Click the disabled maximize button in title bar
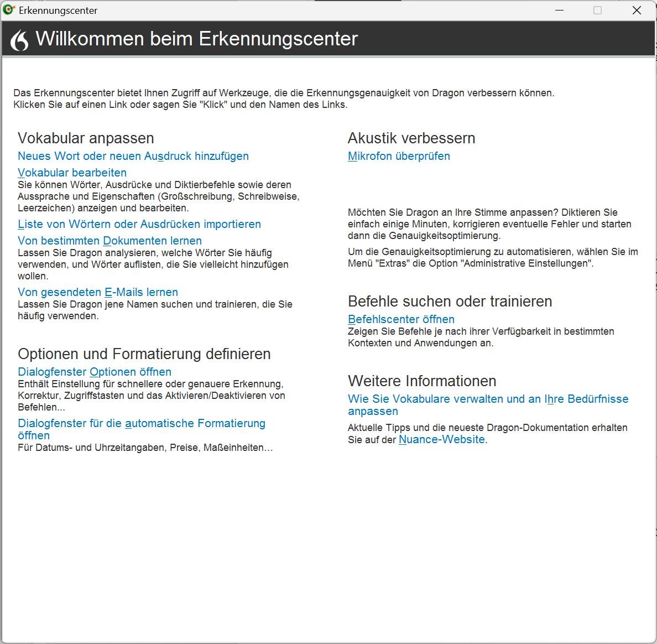This screenshot has width=657, height=644. point(597,10)
